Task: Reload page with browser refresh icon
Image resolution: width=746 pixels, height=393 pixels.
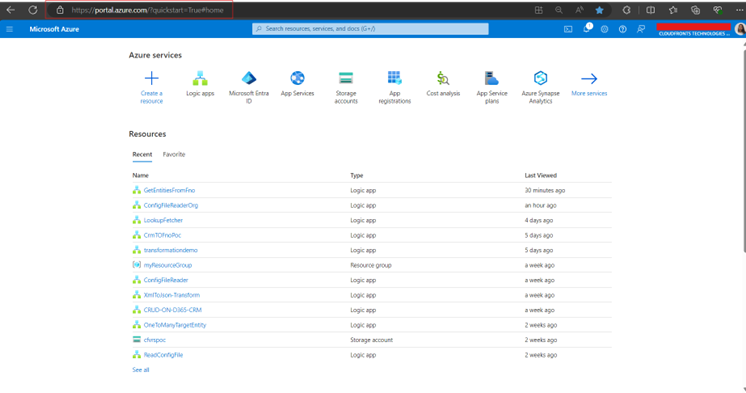Action: point(32,10)
